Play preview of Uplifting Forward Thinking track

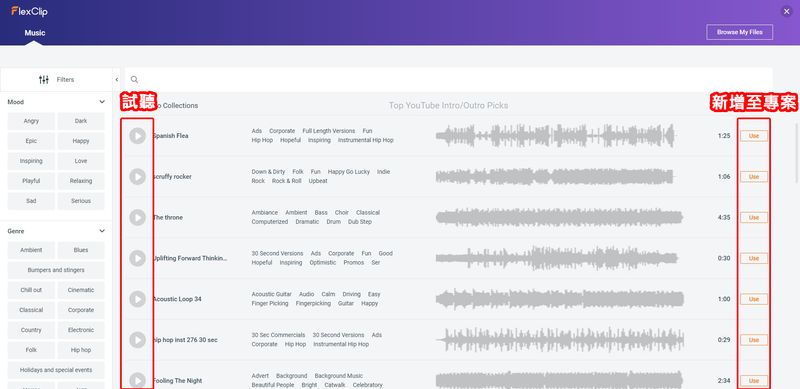pyautogui.click(x=137, y=258)
